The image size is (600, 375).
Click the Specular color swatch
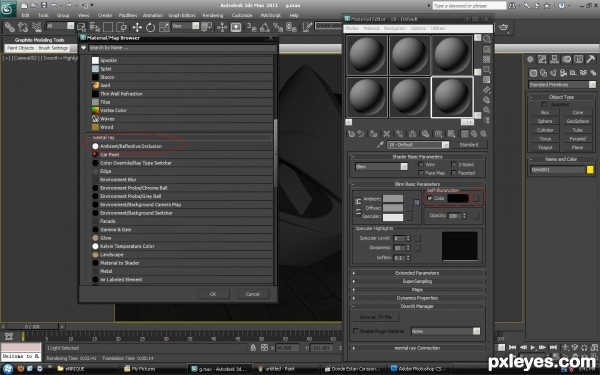coord(393,217)
